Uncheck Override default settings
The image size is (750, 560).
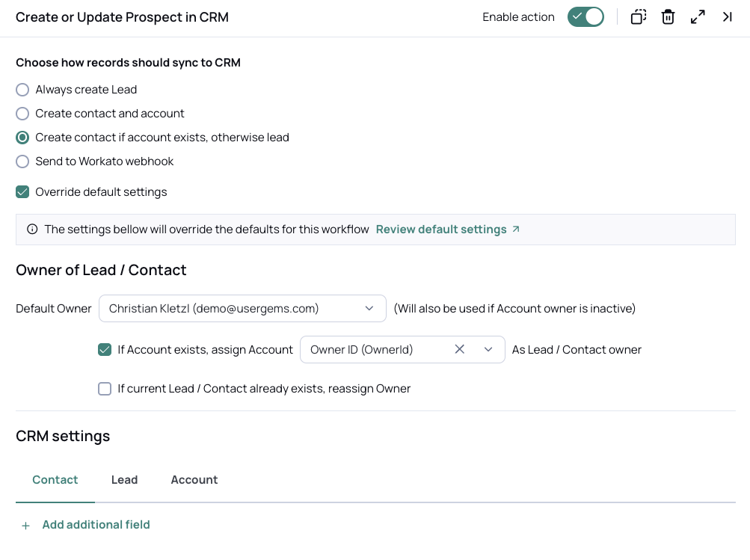(x=23, y=192)
